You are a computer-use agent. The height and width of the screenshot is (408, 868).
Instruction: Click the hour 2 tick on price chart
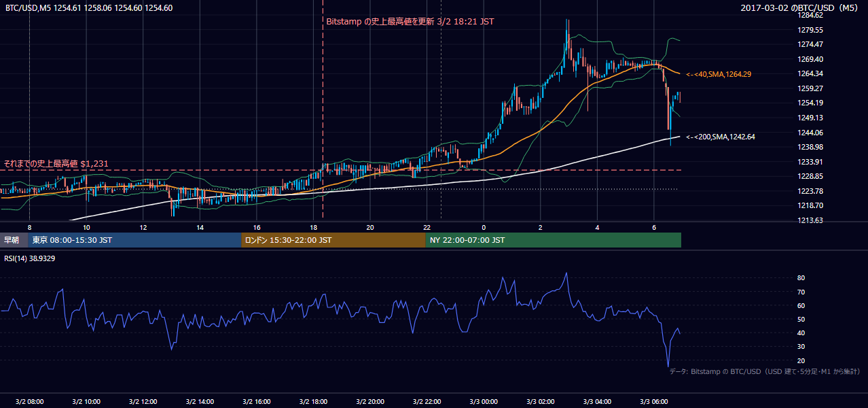coord(541,227)
